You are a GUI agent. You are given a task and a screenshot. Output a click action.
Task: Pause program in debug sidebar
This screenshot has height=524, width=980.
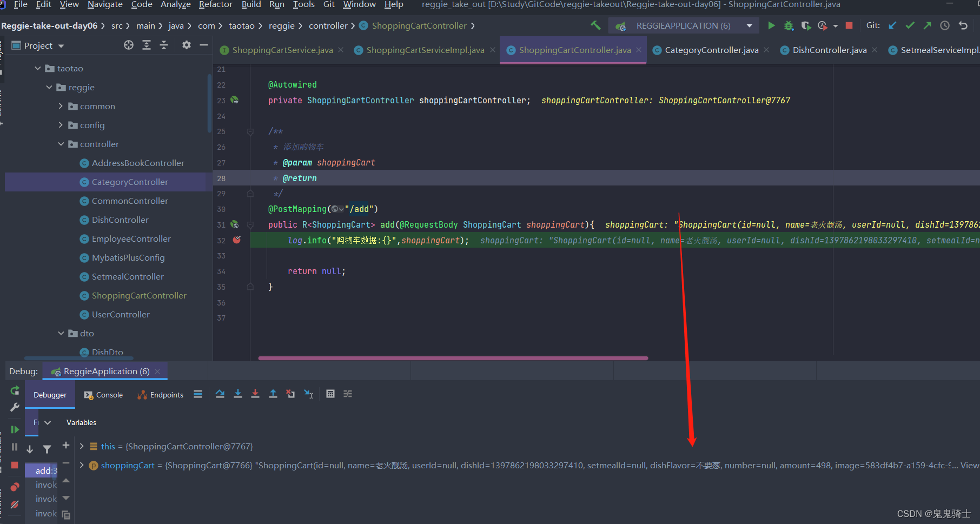point(15,447)
